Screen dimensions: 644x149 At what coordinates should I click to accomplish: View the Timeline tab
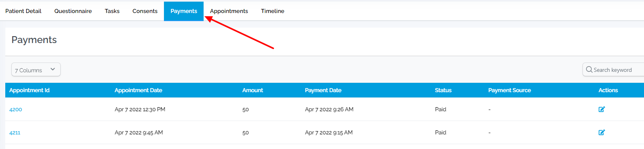point(272,11)
